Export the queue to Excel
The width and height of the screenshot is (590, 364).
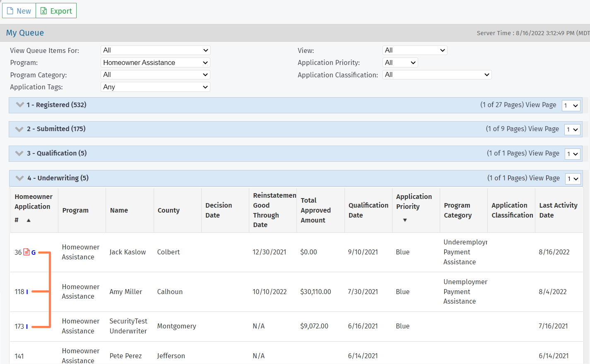point(56,11)
